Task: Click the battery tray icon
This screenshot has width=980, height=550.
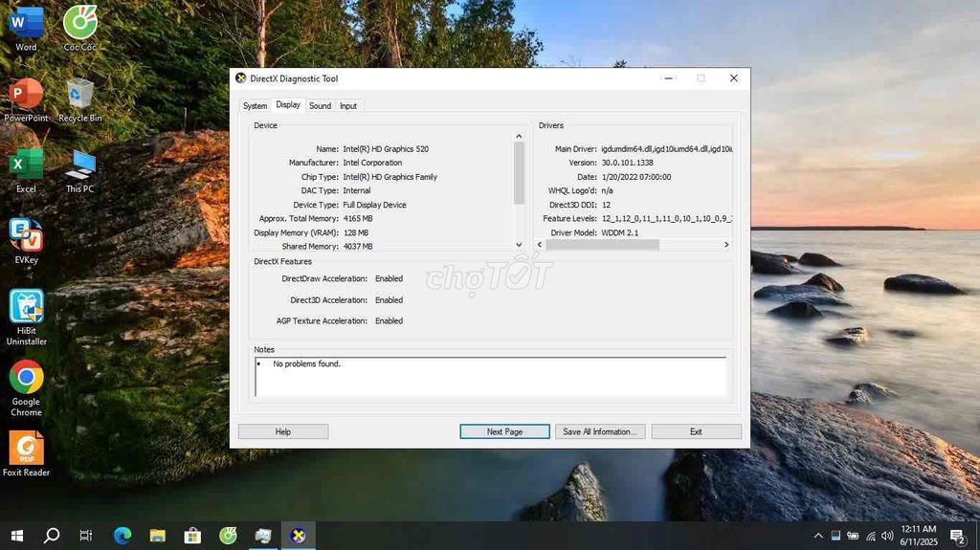Action: (853, 536)
